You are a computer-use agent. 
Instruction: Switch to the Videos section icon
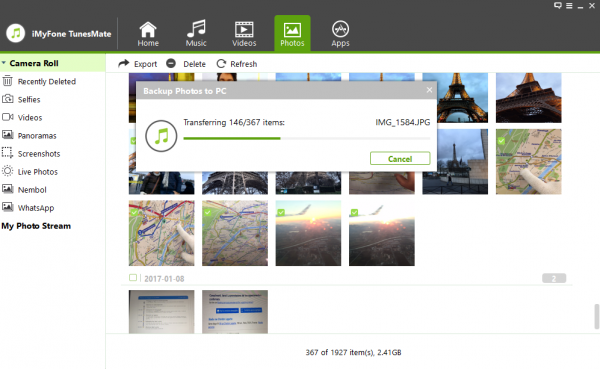pos(244,29)
